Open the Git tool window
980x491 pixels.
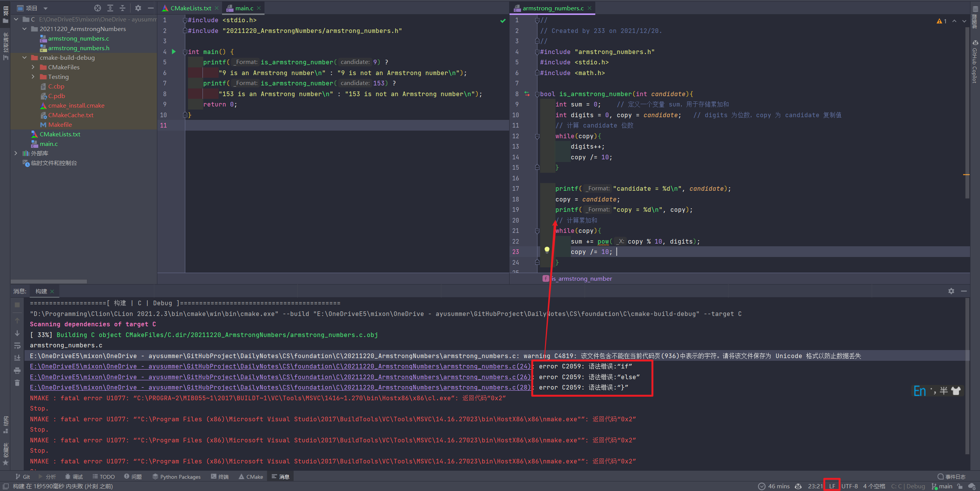pos(23,477)
